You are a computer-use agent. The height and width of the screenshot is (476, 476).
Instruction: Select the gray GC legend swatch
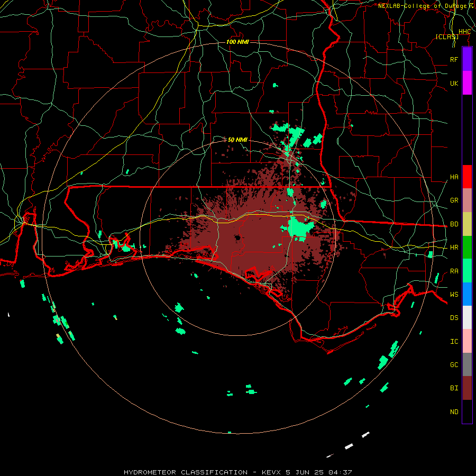[467, 364]
